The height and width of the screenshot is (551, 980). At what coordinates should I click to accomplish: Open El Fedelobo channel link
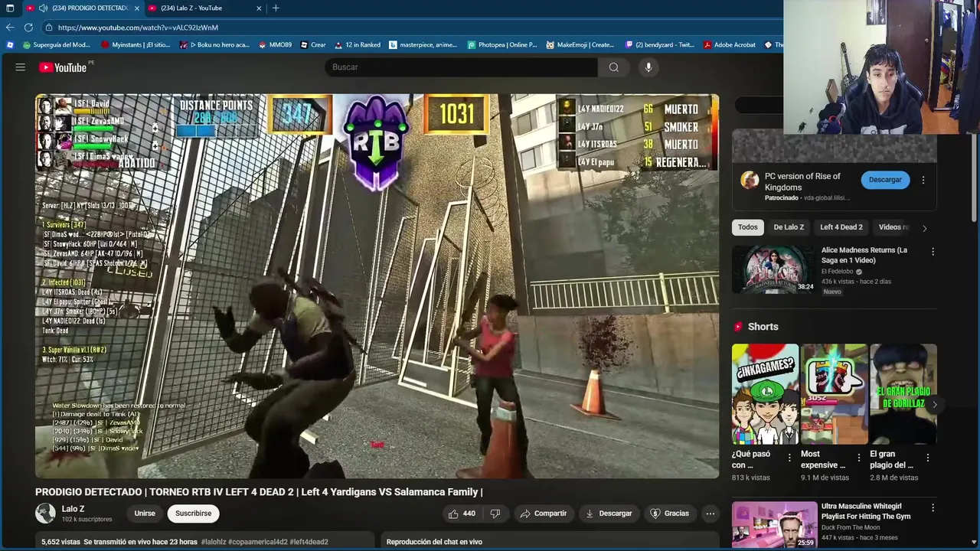tap(838, 272)
